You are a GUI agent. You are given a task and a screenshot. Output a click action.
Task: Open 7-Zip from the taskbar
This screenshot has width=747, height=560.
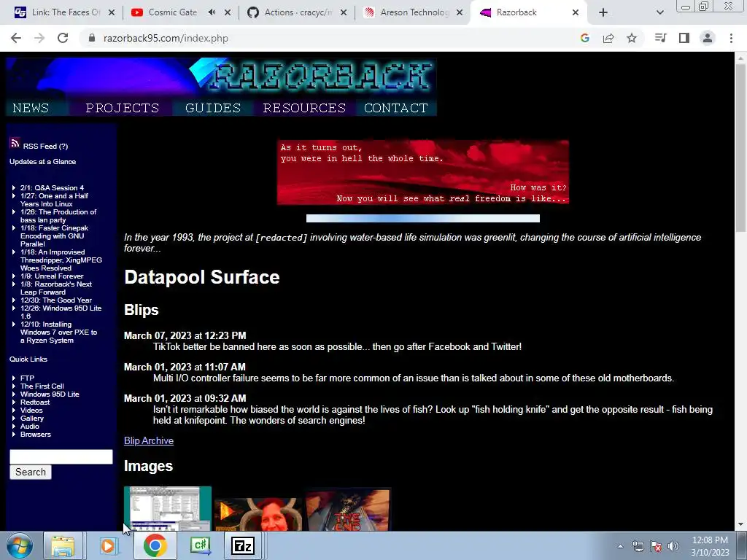tap(243, 546)
